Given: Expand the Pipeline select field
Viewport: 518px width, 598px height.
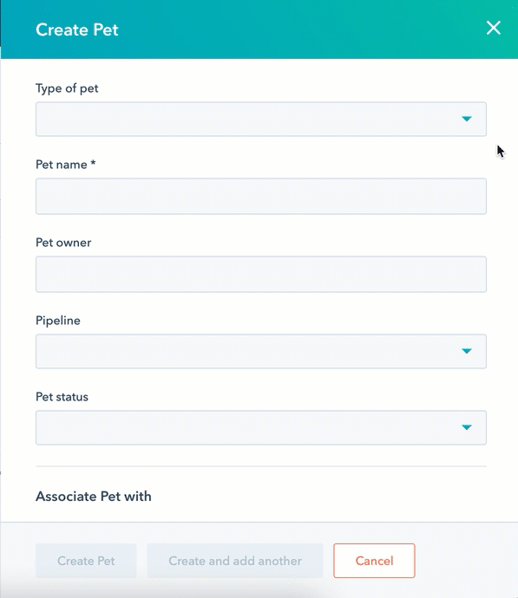Looking at the screenshot, I should (x=261, y=351).
